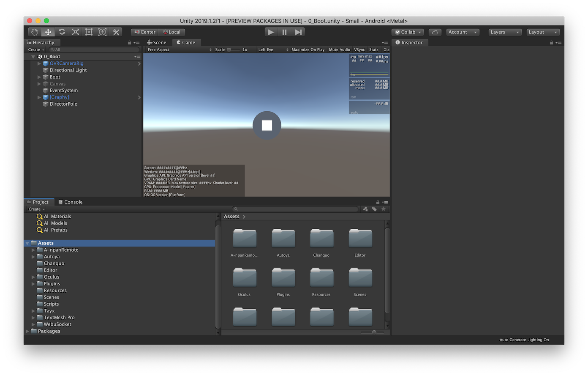Select the Inspector tab

tap(409, 43)
